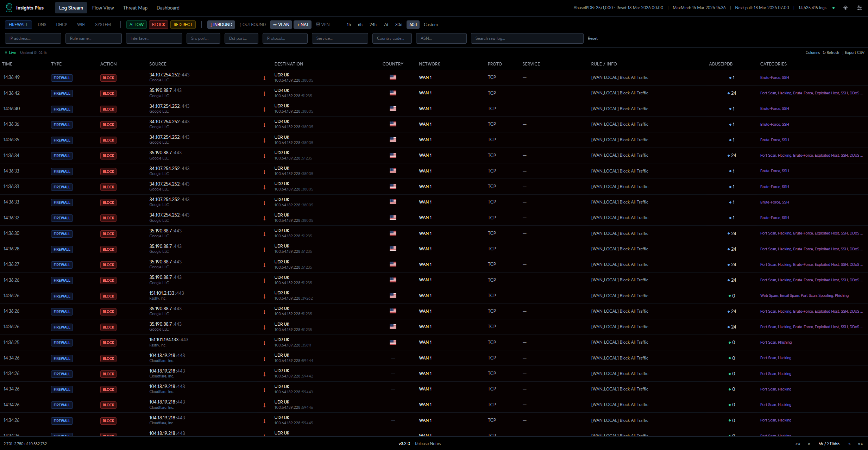The width and height of the screenshot is (868, 450).
Task: Toggle the BLOCK action filter
Action: (x=158, y=25)
